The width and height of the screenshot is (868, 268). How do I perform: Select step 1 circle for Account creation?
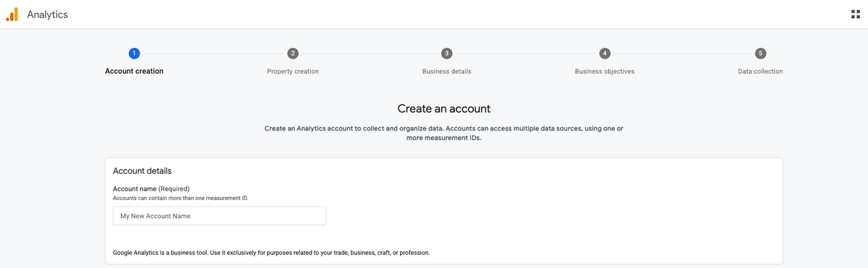click(x=134, y=53)
